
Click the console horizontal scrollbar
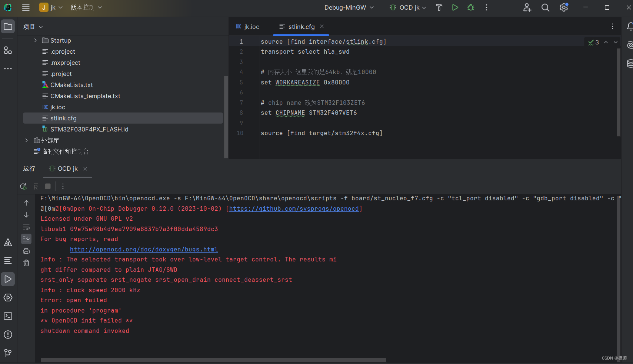(213, 360)
